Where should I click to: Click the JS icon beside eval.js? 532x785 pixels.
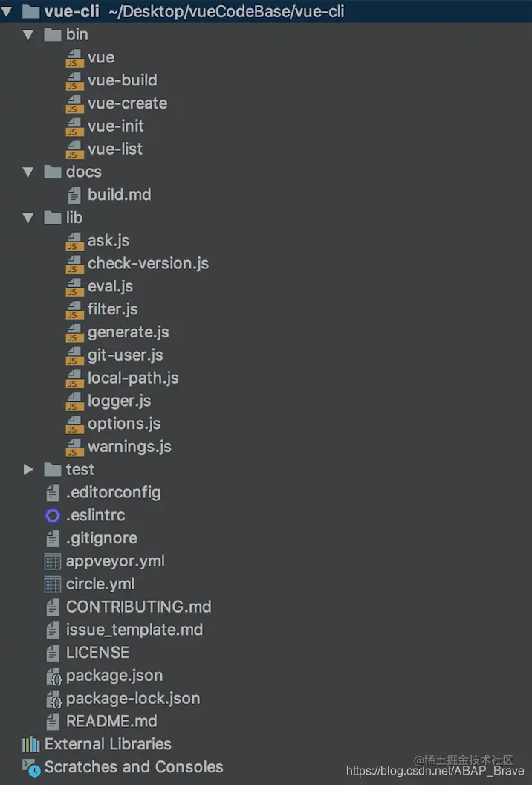point(74,287)
